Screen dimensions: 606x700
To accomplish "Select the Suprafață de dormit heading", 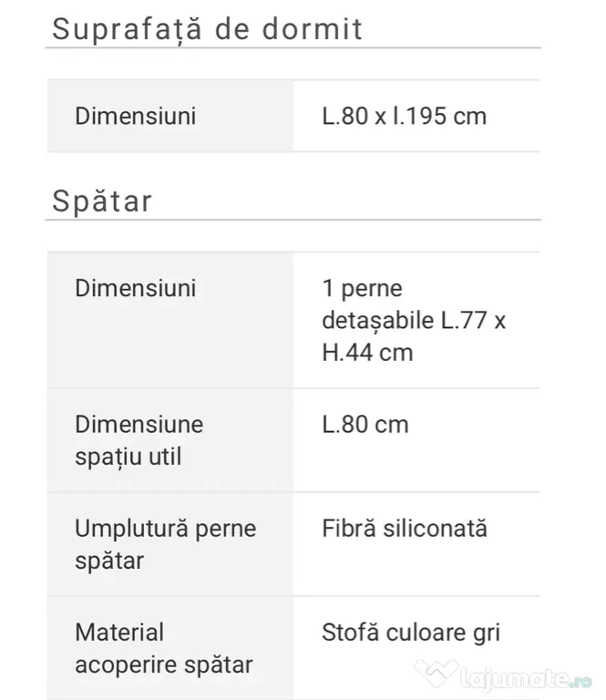I will [208, 28].
